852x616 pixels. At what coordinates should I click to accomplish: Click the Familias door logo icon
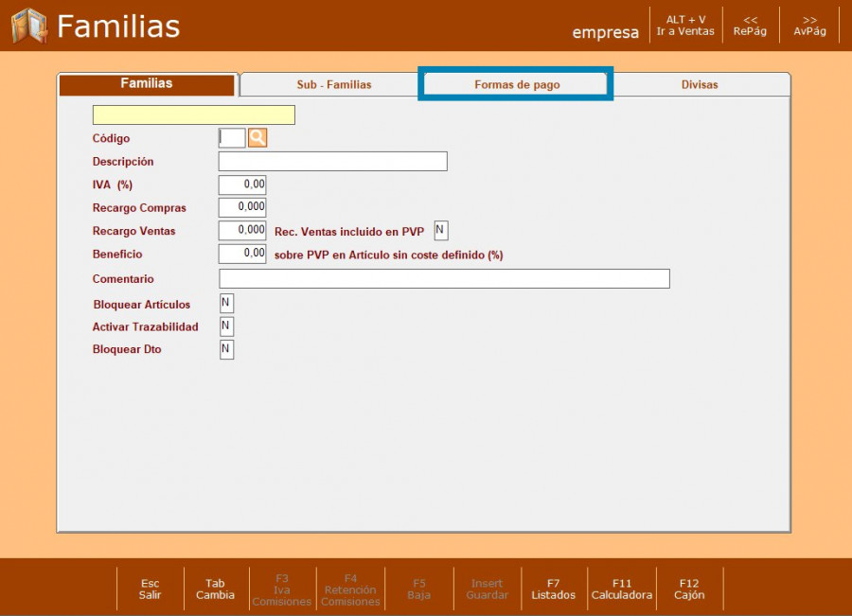[28, 26]
